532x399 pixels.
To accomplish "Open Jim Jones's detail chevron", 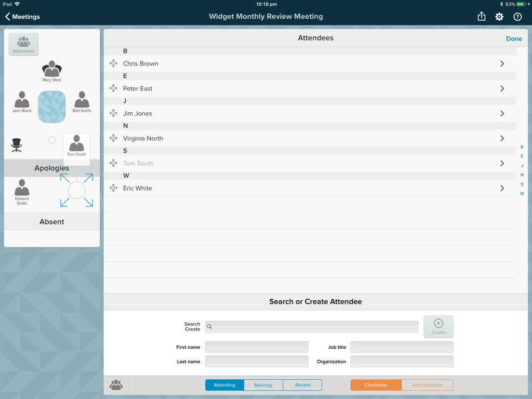I will [x=502, y=113].
